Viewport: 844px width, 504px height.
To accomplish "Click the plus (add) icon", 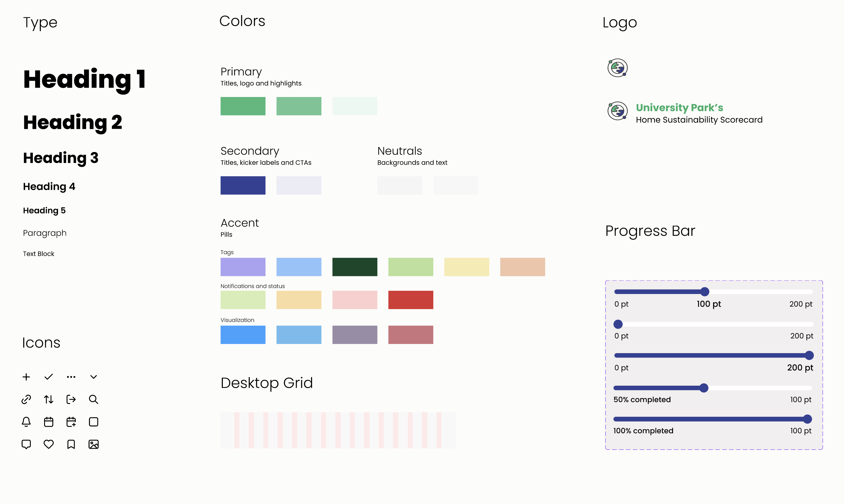I will (26, 377).
